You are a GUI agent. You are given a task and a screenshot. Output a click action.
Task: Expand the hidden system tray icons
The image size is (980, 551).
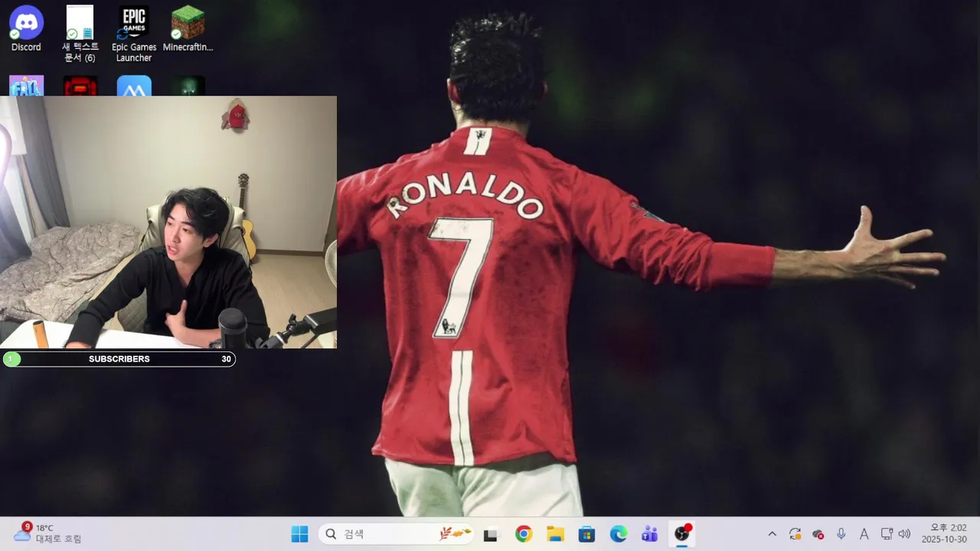772,534
